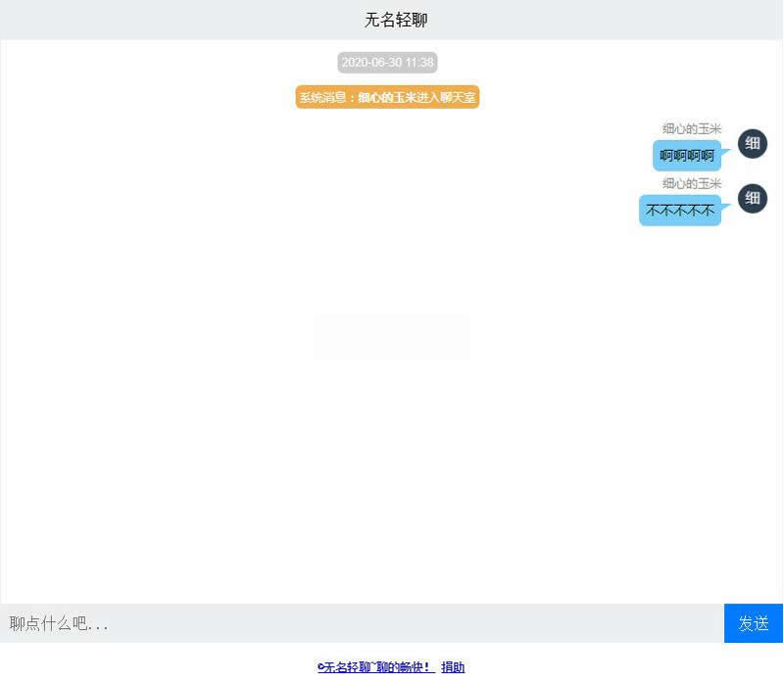Select the chat bubble containing 啊啊啊啊
The width and height of the screenshot is (784, 683).
point(684,155)
